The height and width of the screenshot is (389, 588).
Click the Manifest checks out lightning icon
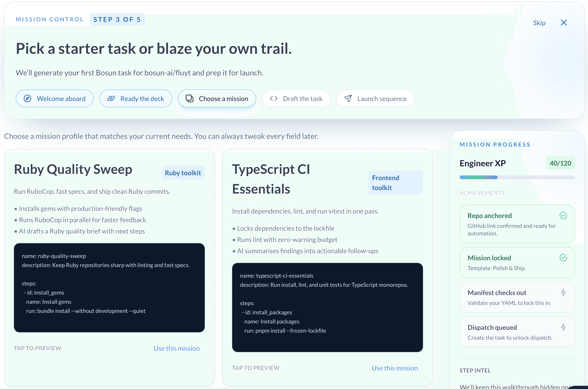pyautogui.click(x=563, y=292)
